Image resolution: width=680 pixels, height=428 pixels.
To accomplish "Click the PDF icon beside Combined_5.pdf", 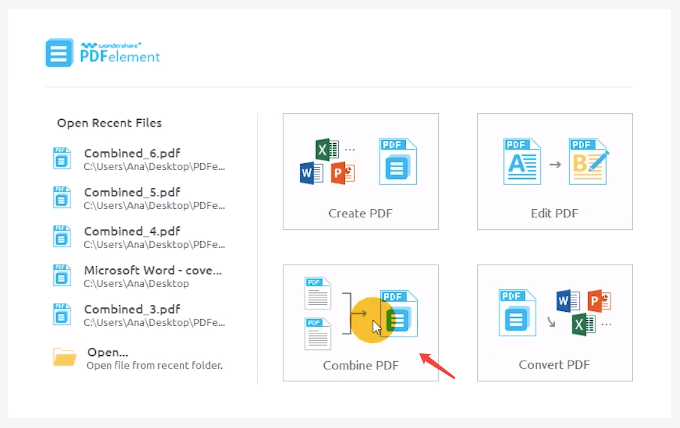I will click(x=62, y=198).
